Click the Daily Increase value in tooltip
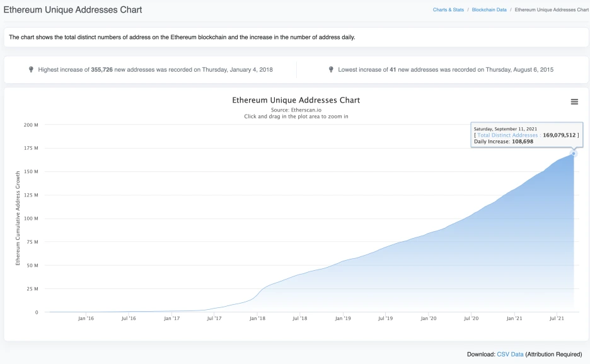 coord(523,142)
